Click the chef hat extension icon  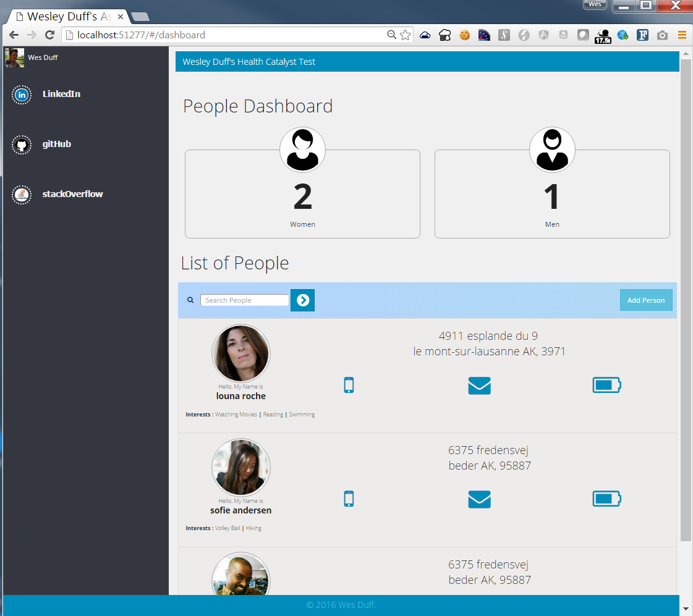[445, 35]
